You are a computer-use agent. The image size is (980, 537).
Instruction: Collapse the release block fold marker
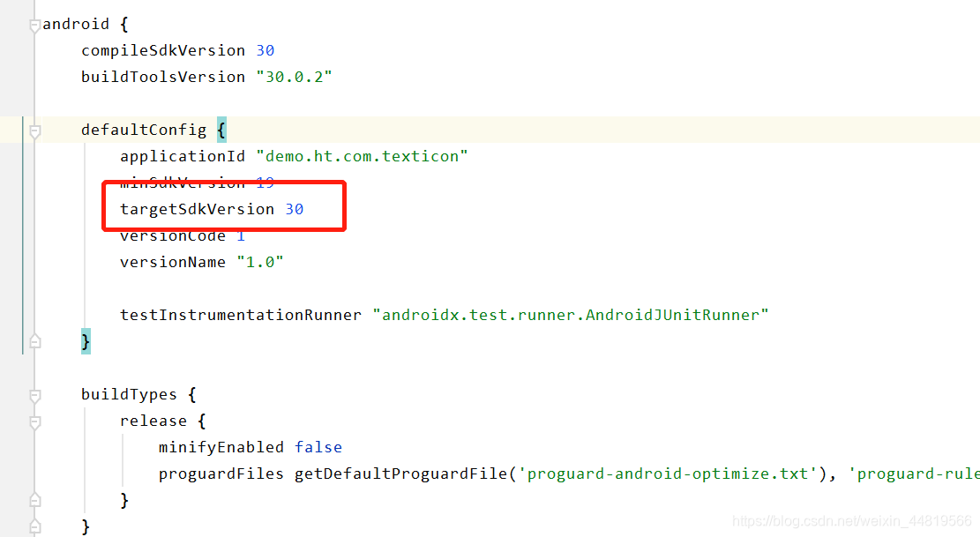click(35, 422)
